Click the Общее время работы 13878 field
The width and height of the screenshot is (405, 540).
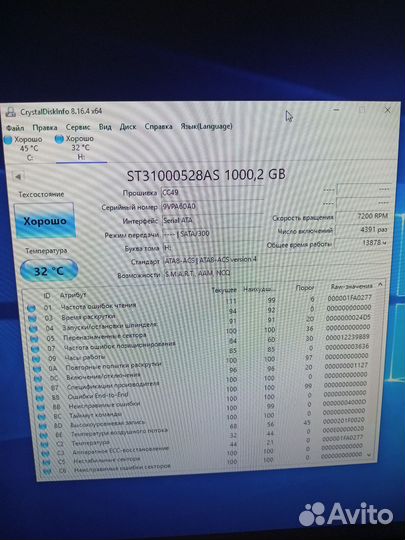point(362,243)
